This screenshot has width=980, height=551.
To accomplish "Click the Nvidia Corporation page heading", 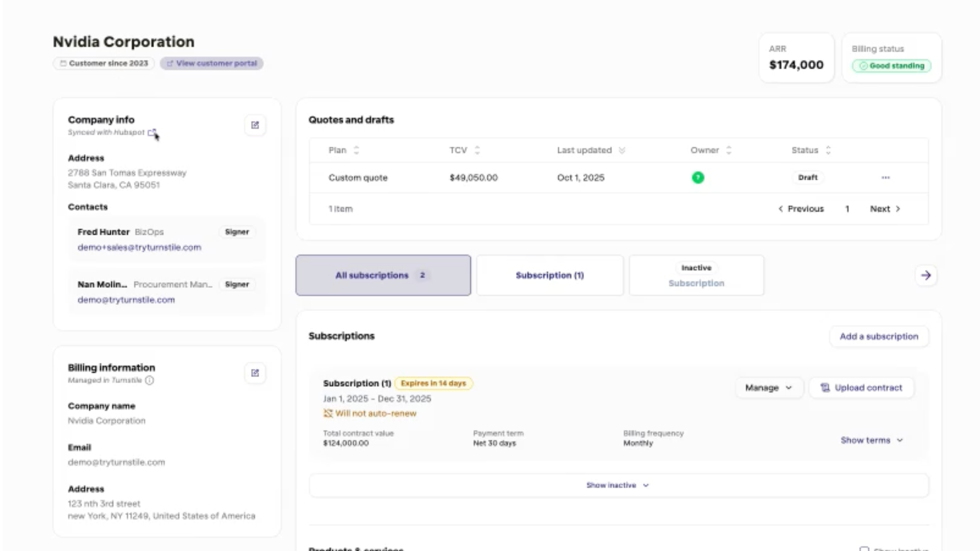I will [x=124, y=42].
